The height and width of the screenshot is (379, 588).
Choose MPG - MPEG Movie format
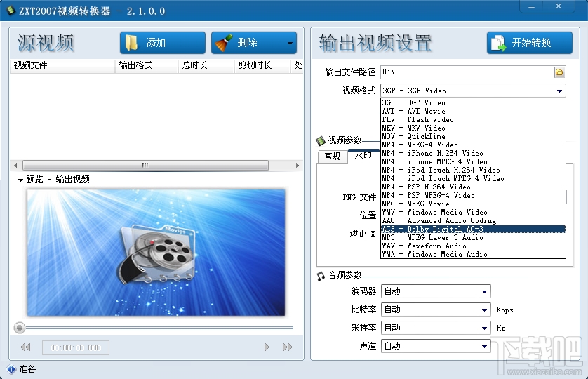[x=473, y=204]
